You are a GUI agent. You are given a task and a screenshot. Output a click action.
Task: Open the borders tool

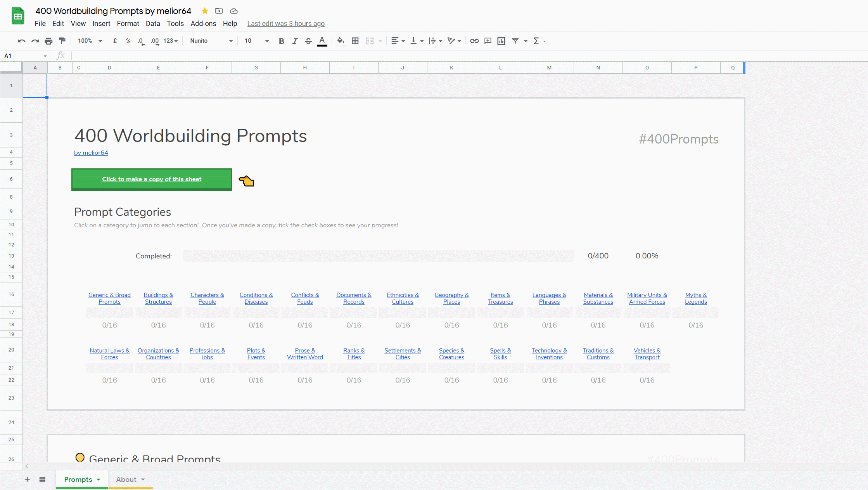[x=355, y=41]
